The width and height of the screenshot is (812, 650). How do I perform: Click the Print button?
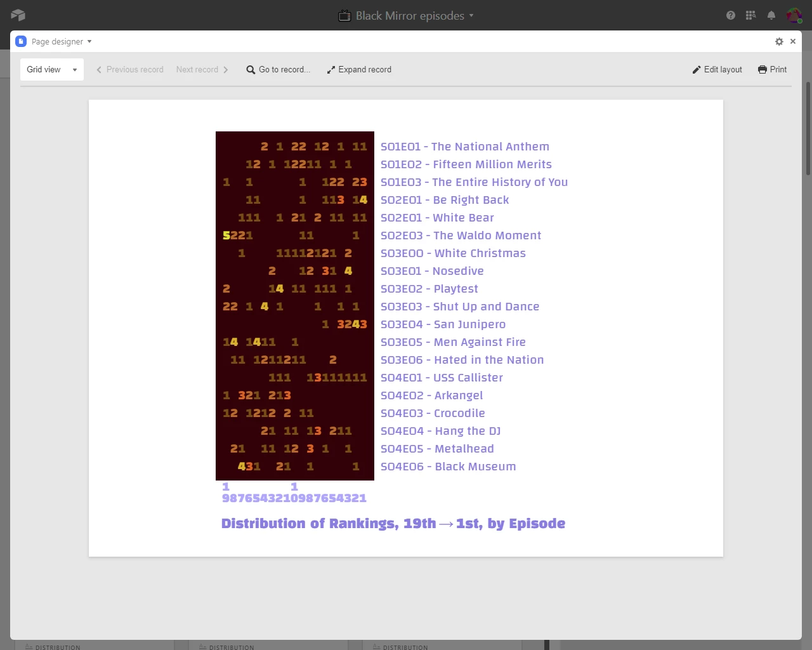pyautogui.click(x=773, y=70)
